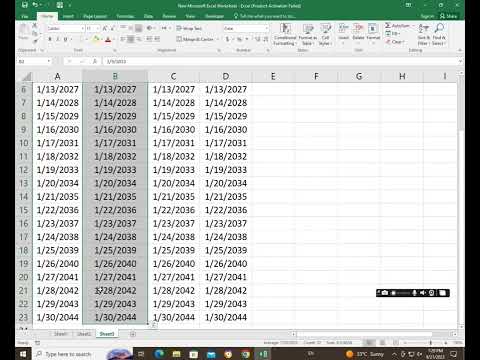Image resolution: width=480 pixels, height=360 pixels.
Task: Click the Share button
Action: [x=448, y=16]
